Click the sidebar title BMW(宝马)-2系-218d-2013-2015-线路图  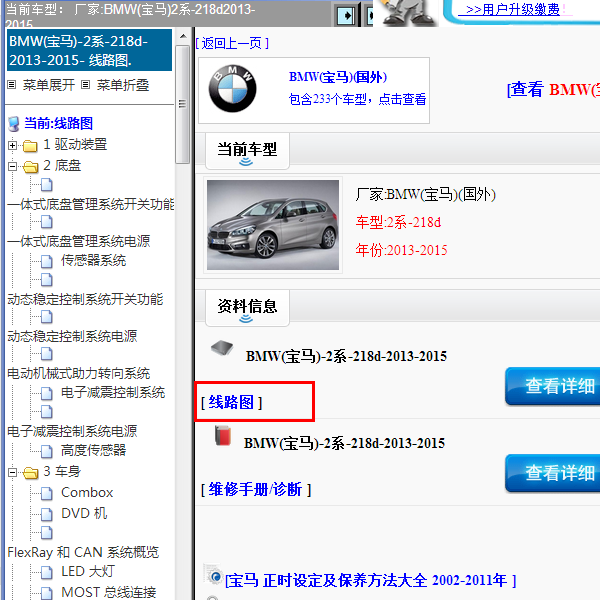(x=89, y=50)
